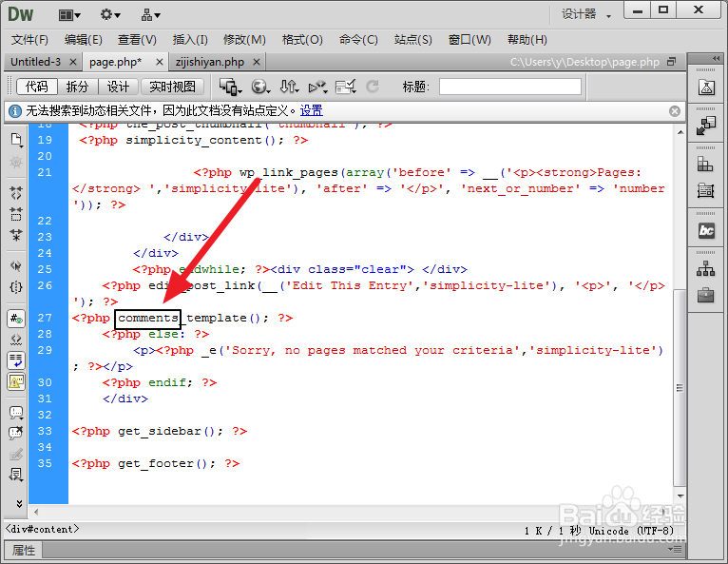Image resolution: width=728 pixels, height=564 pixels.
Task: Click the W3C validation icon
Action: 317,87
